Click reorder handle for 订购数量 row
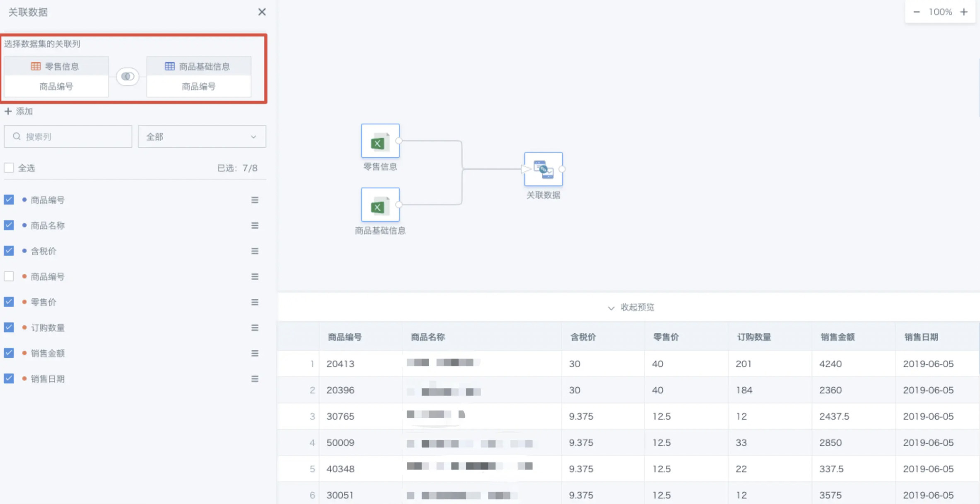980x504 pixels. click(x=255, y=328)
